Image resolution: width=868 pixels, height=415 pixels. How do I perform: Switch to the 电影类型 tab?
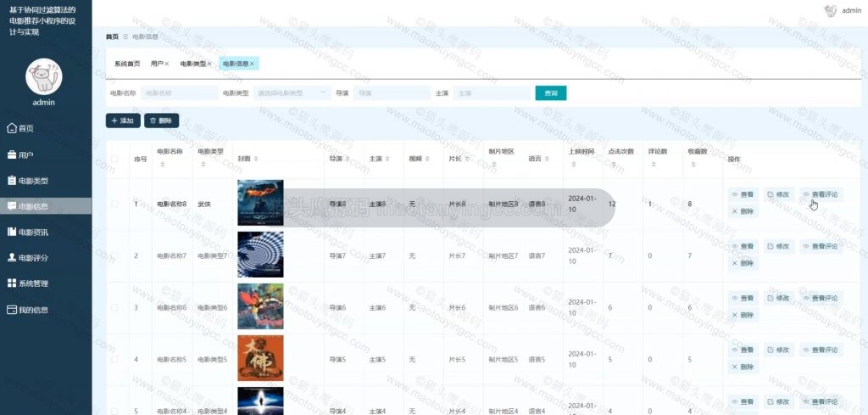tap(192, 64)
